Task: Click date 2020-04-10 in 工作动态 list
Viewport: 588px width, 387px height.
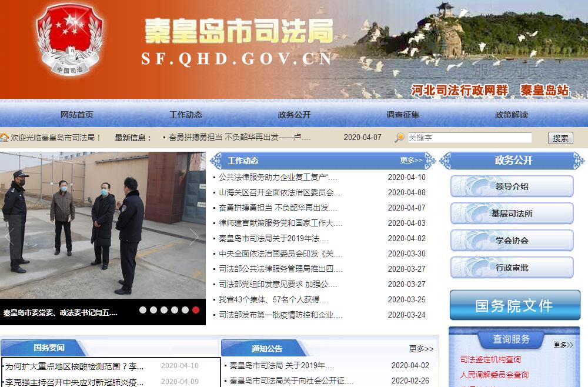Action: tap(407, 177)
